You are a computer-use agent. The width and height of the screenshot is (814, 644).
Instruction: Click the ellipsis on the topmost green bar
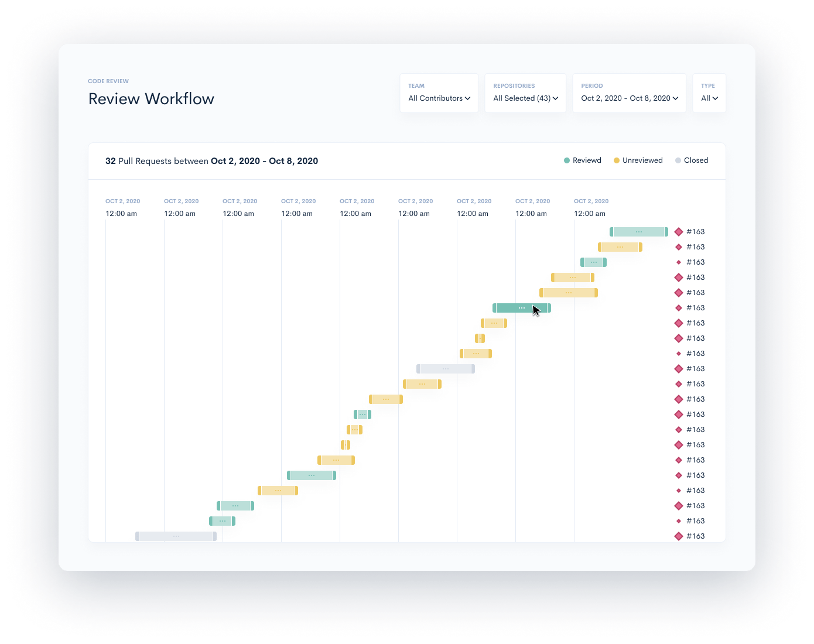point(638,232)
